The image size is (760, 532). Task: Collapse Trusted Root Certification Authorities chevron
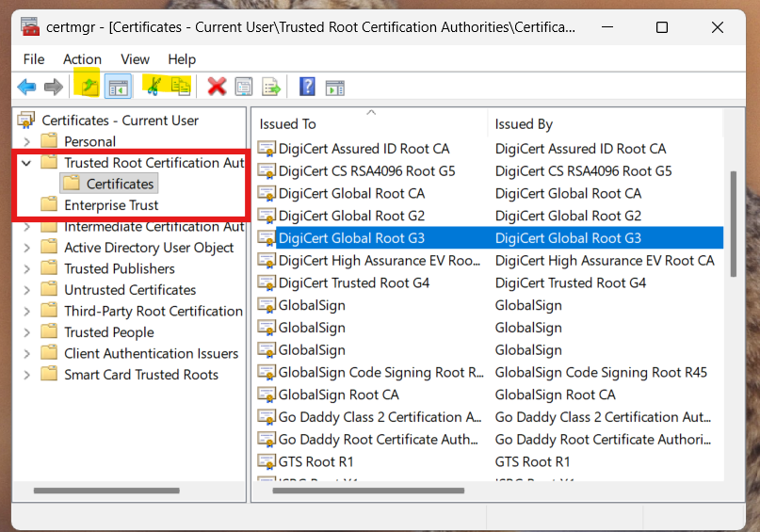click(x=26, y=163)
